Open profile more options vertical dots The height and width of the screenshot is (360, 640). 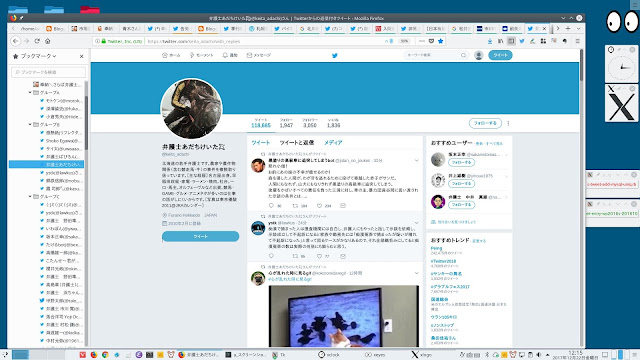click(x=508, y=123)
